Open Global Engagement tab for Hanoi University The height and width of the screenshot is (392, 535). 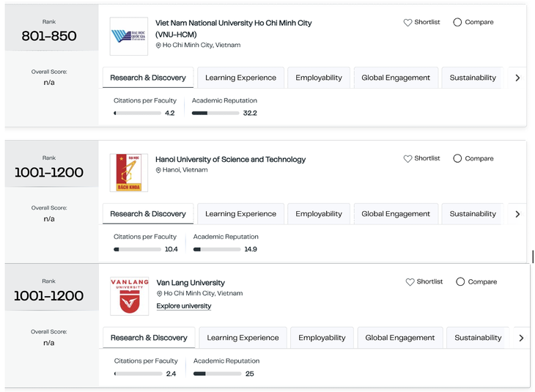(x=396, y=214)
